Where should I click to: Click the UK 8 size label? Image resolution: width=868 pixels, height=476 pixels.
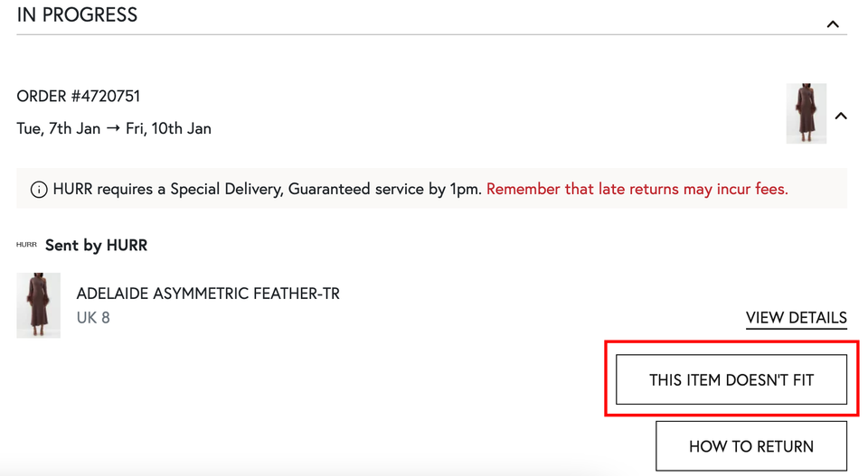click(x=93, y=317)
